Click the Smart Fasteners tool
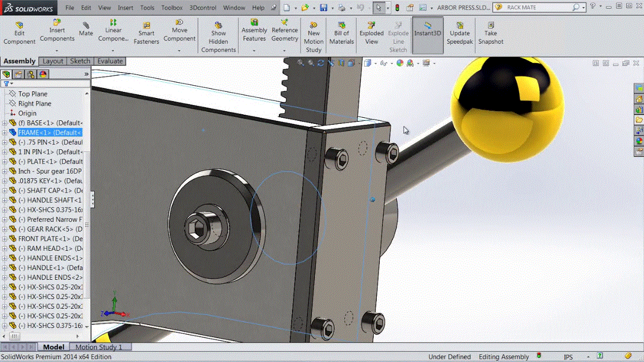 coord(146,34)
